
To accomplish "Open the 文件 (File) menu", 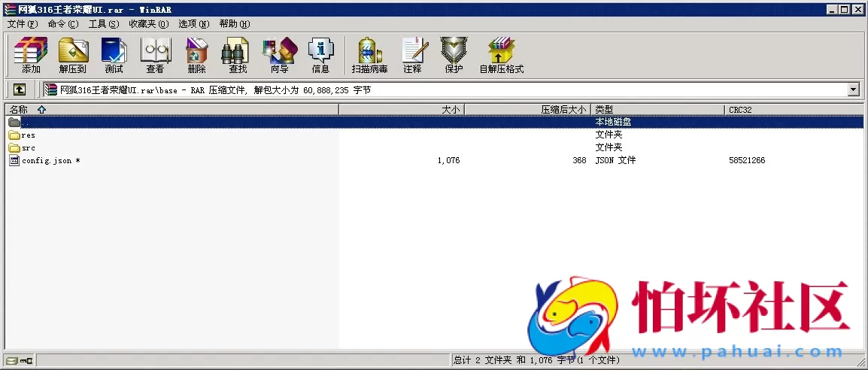I will 22,24.
